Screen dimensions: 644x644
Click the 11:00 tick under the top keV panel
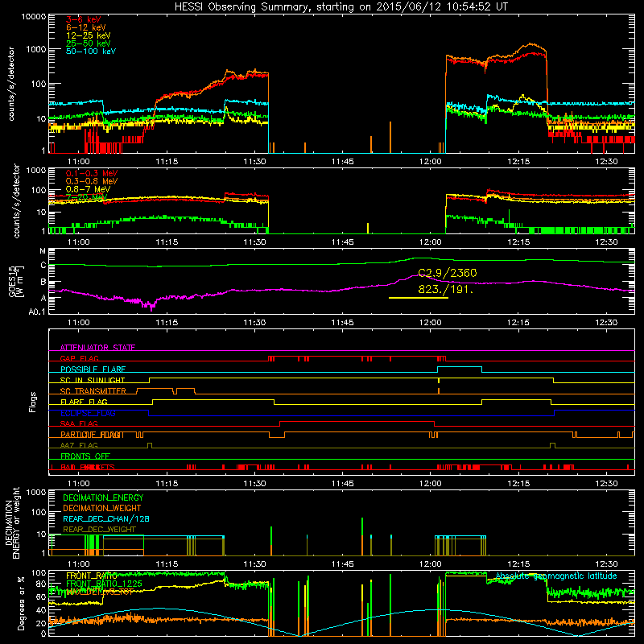pyautogui.click(x=78, y=162)
